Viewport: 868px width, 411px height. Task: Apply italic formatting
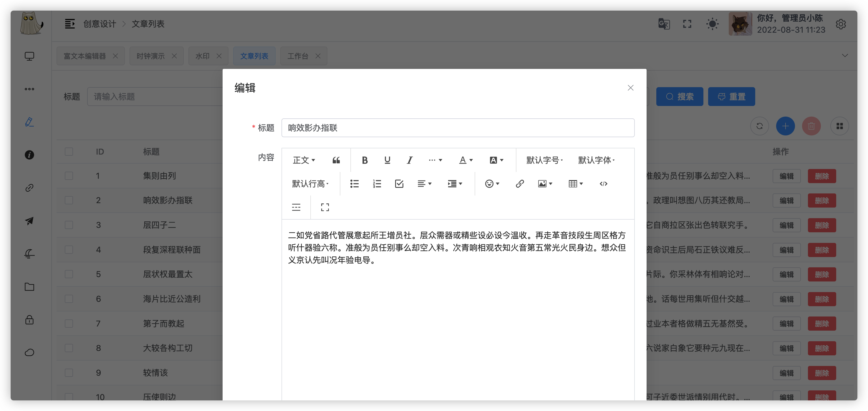409,160
